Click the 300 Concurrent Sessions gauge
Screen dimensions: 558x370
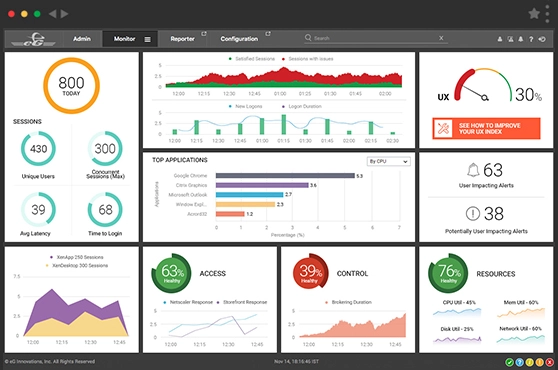[x=105, y=149]
